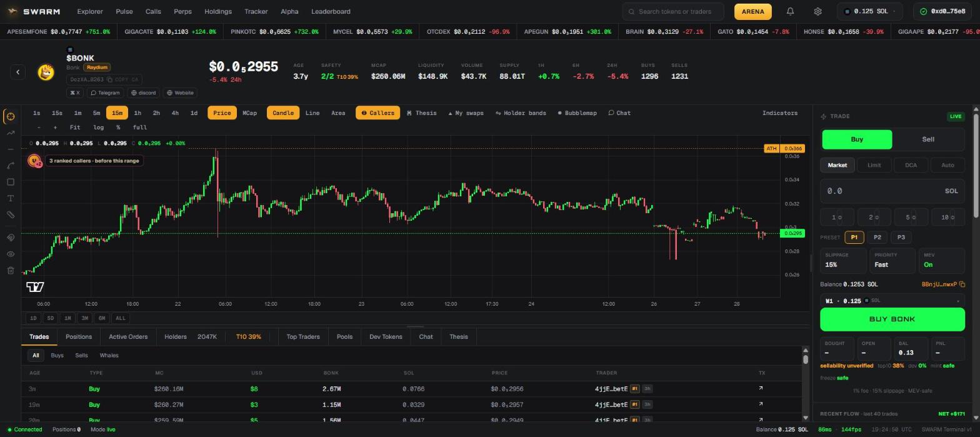Select the Sell side button
Image resolution: width=980 pixels, height=437 pixels.
click(928, 139)
